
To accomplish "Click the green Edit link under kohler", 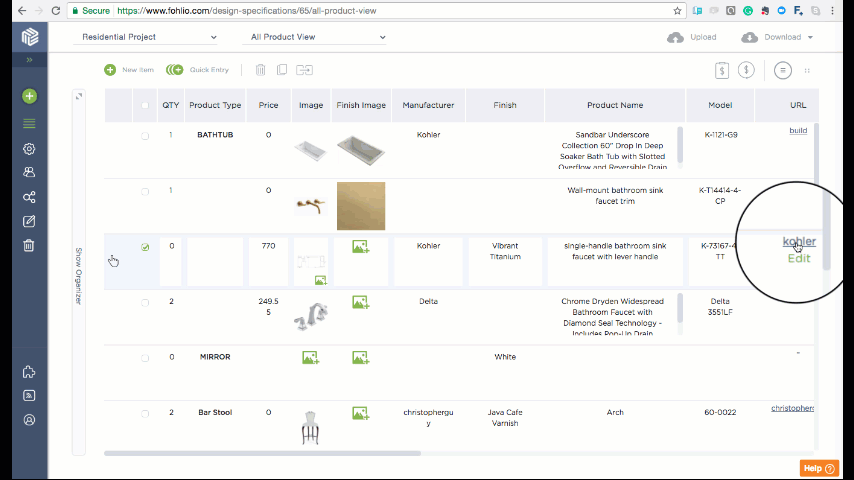I will [x=799, y=258].
